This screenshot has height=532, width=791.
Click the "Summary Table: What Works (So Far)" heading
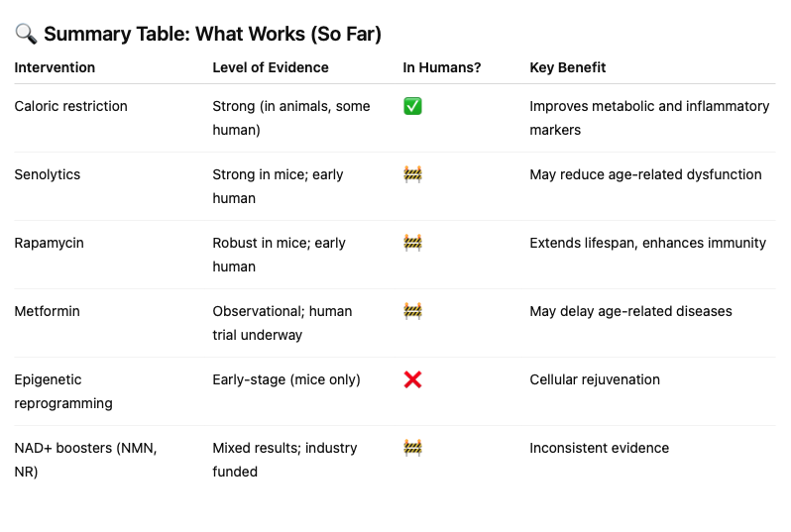tap(212, 34)
